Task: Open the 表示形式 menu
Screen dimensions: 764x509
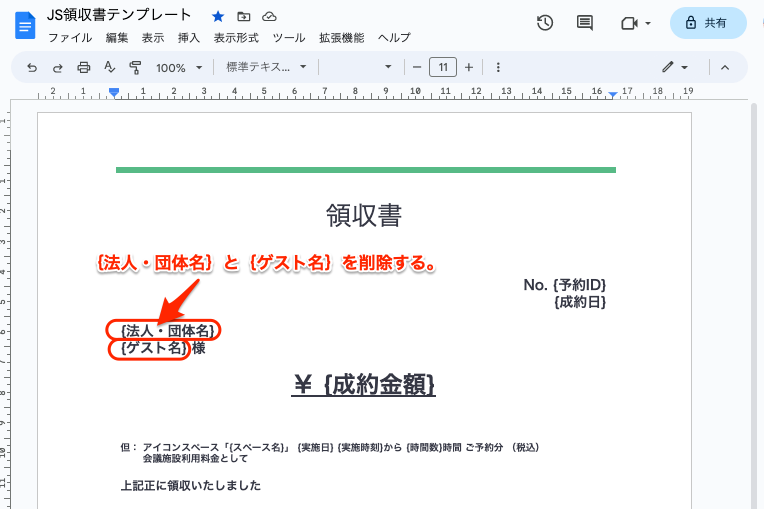Action: [x=236, y=38]
